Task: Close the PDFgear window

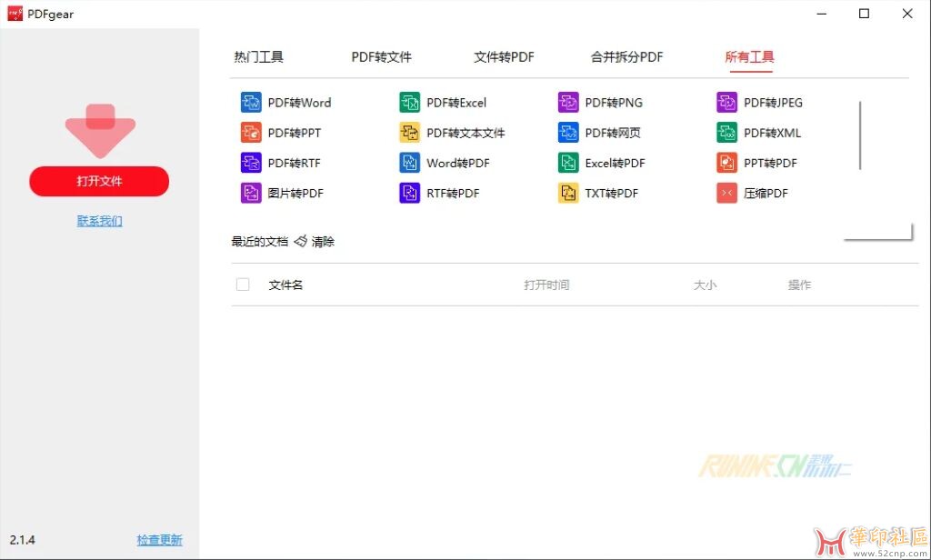Action: pos(907,14)
